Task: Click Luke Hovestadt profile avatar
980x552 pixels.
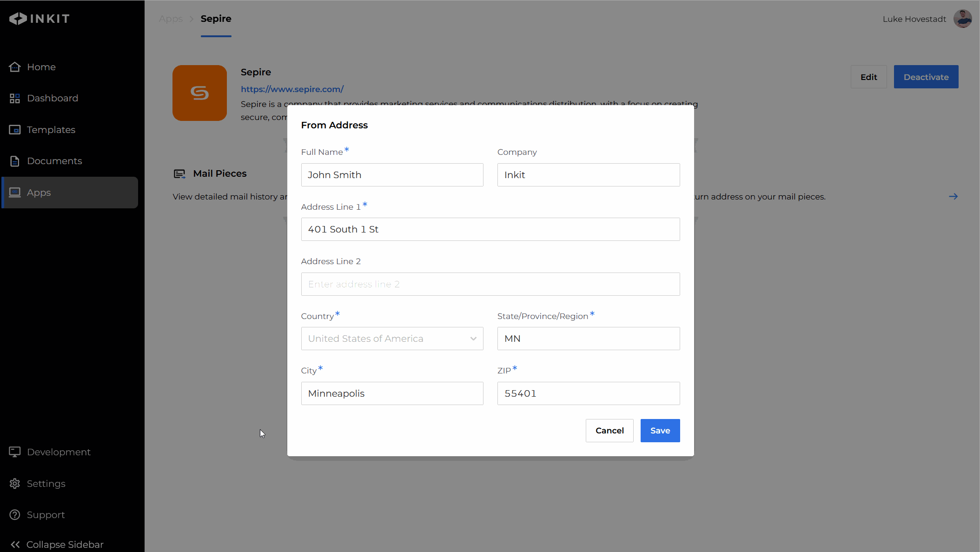Action: click(x=962, y=19)
